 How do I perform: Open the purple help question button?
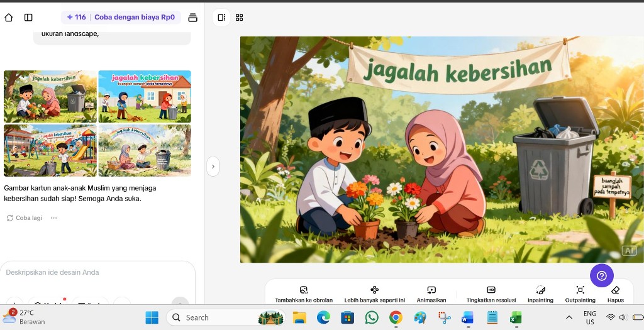[x=601, y=275]
